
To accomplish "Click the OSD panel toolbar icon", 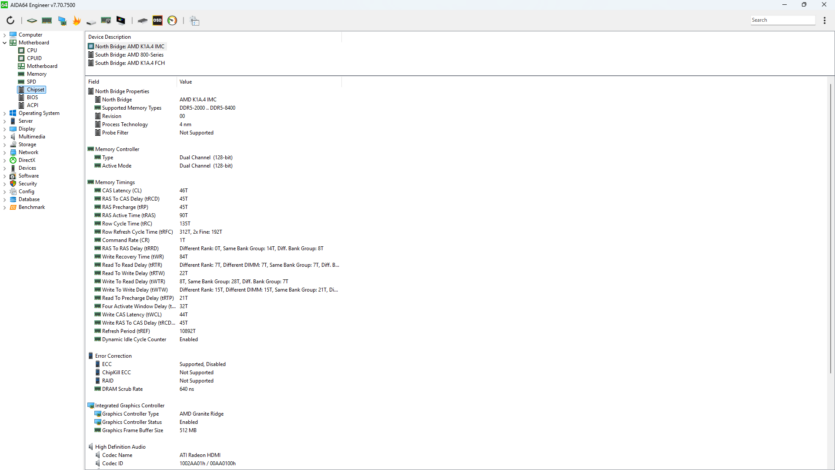I will click(x=158, y=20).
